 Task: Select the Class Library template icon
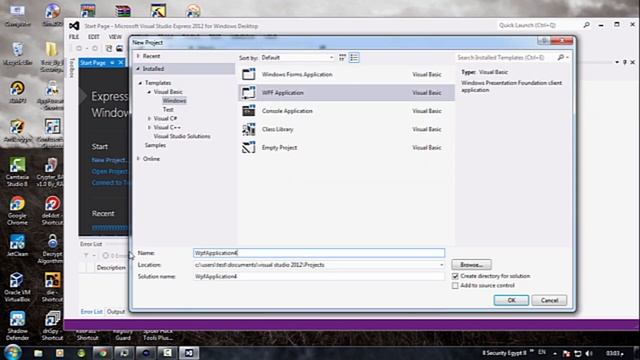point(249,129)
